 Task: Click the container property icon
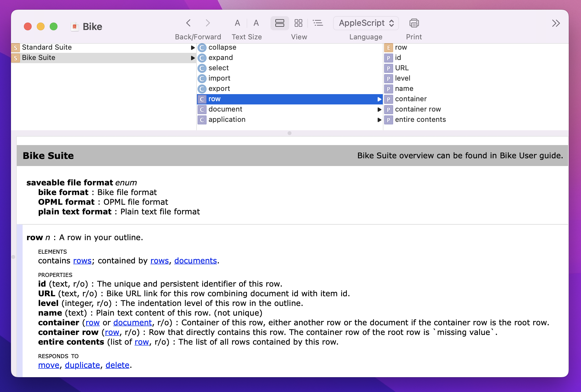pos(389,99)
